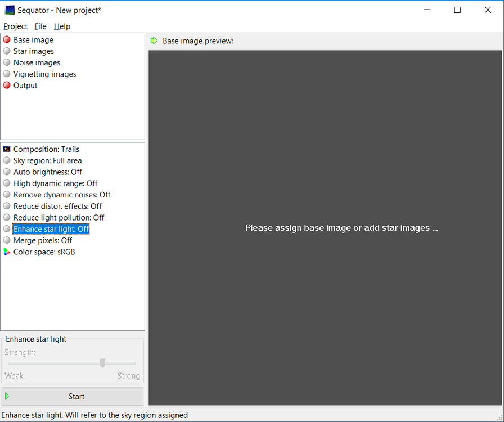This screenshot has height=422, width=504.
Task: Select the Vignetting images entry
Action: 44,74
